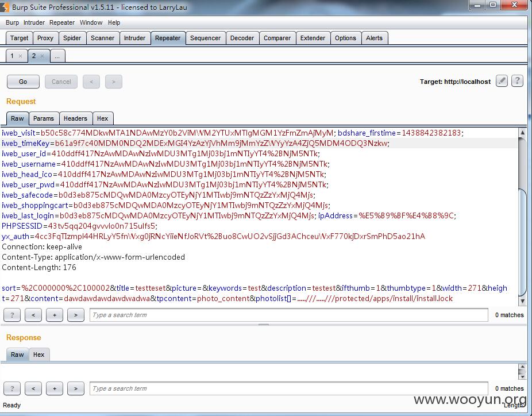This screenshot has width=532, height=416.
Task: Open response search options plus button
Action: point(55,388)
